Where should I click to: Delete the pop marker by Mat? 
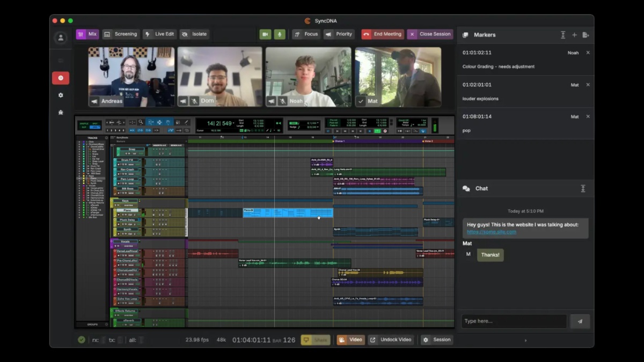click(x=588, y=116)
